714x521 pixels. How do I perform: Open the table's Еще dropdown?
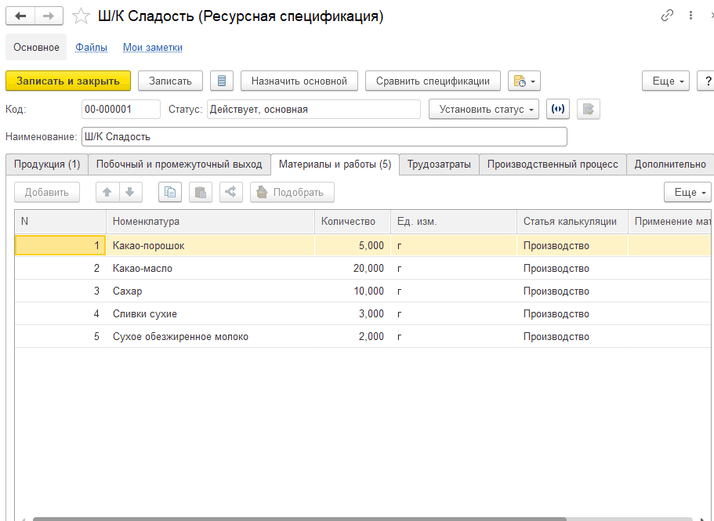click(x=687, y=192)
